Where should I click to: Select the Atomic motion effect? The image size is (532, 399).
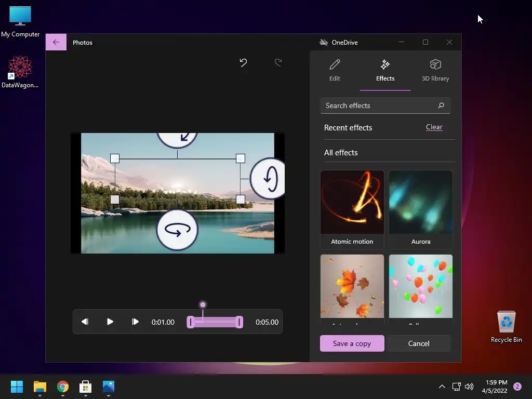[352, 209]
